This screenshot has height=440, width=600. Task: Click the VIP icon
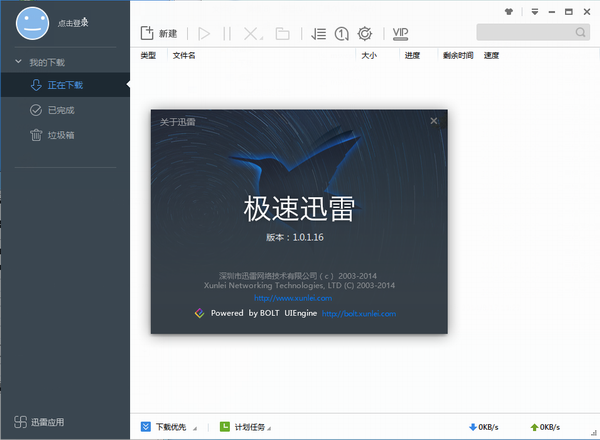(x=400, y=34)
